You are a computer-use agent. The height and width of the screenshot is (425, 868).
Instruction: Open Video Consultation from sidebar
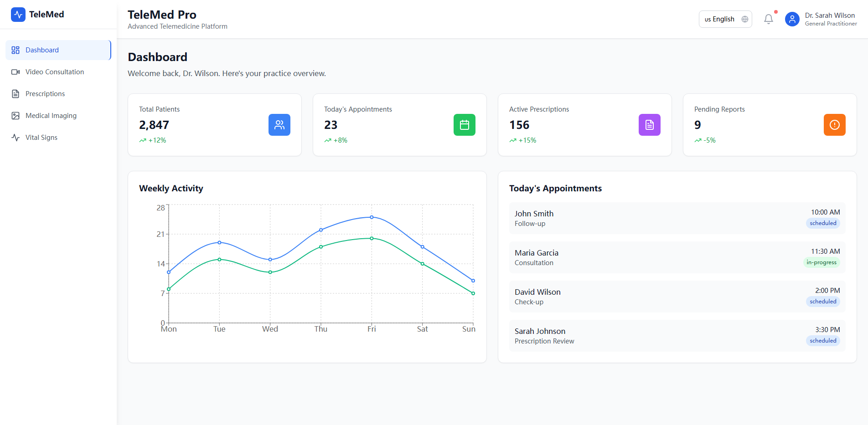click(x=55, y=72)
